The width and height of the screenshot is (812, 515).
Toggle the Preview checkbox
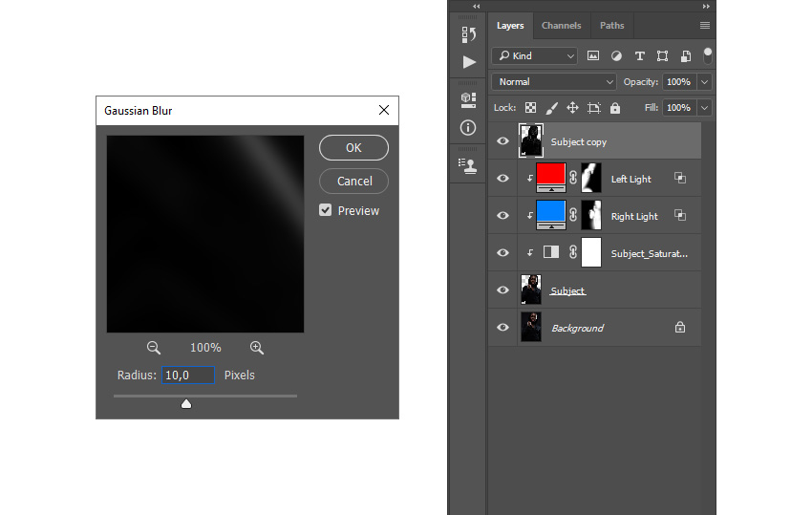(x=325, y=210)
